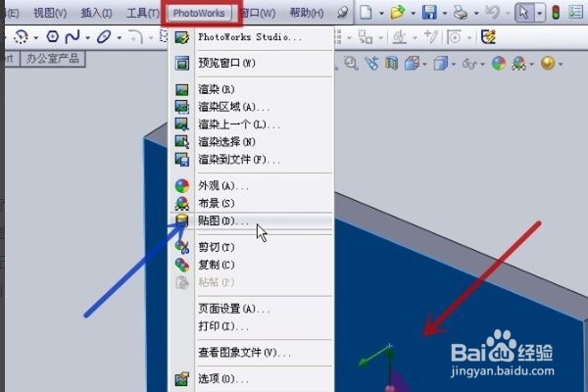
Task: Select 复制(C) menu item
Action: (251, 265)
